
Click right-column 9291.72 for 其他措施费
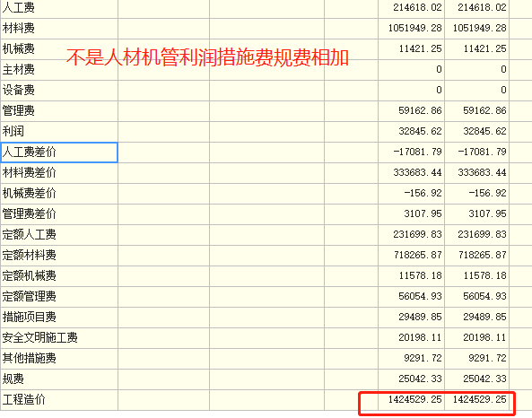coord(487,358)
